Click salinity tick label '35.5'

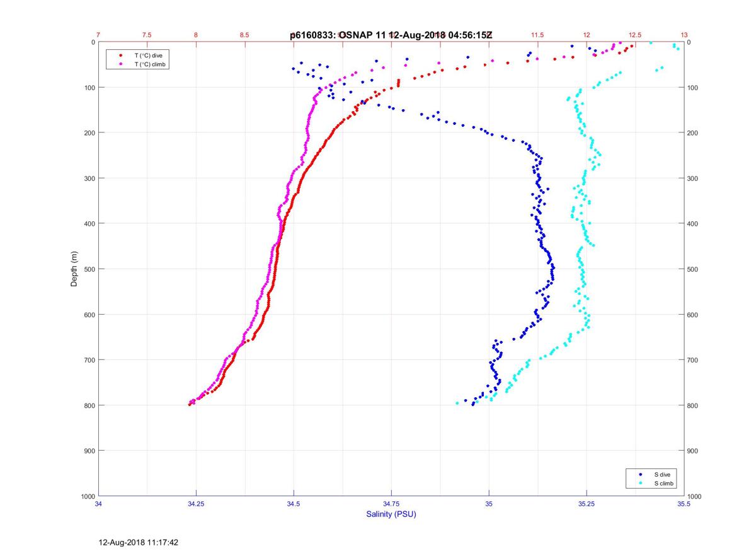point(684,504)
